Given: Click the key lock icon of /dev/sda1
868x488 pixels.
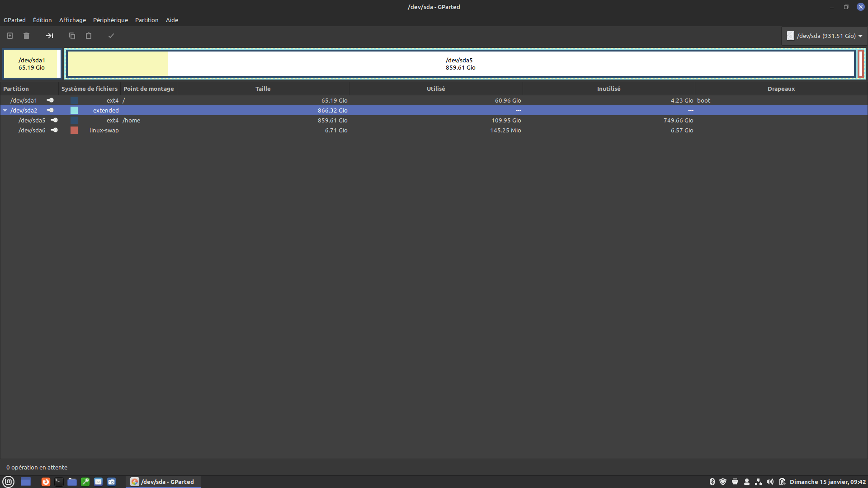Looking at the screenshot, I should pyautogui.click(x=50, y=100).
